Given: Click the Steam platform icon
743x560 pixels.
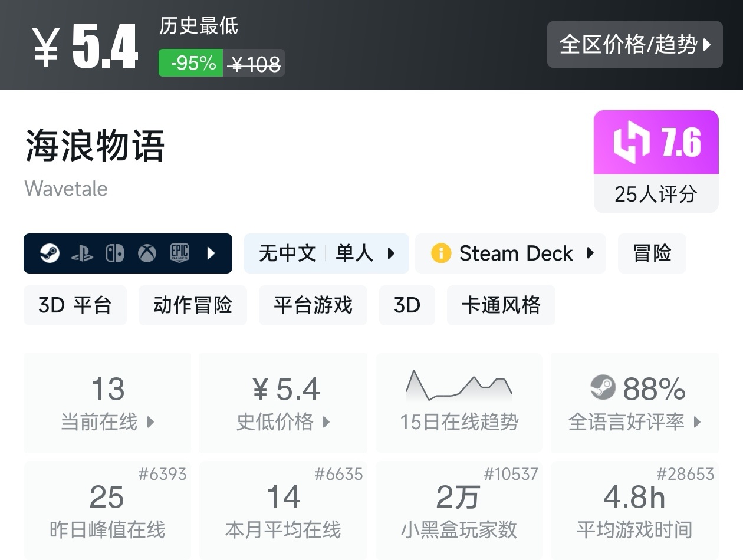Looking at the screenshot, I should tap(50, 253).
